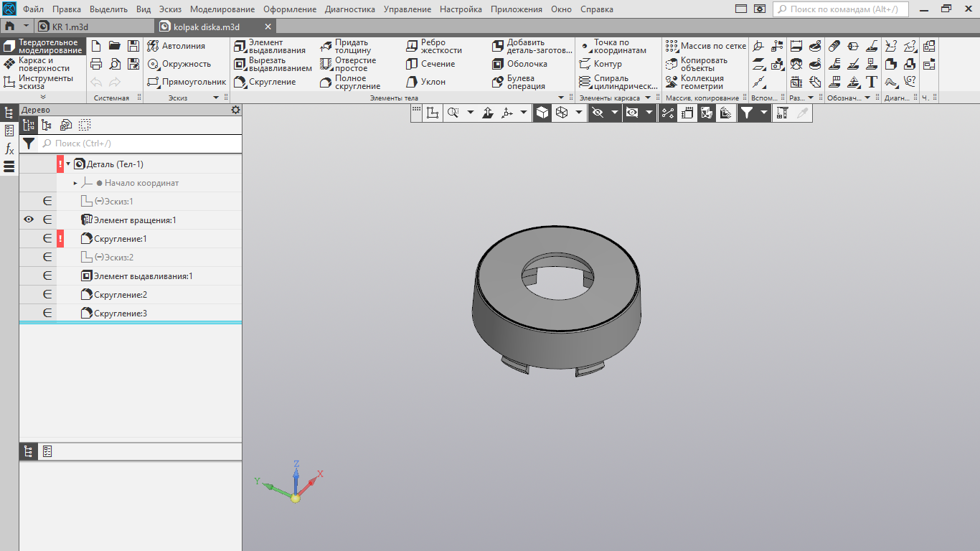
Task: Choose Вырезать выдавливанием in ribbon
Action: (x=273, y=64)
